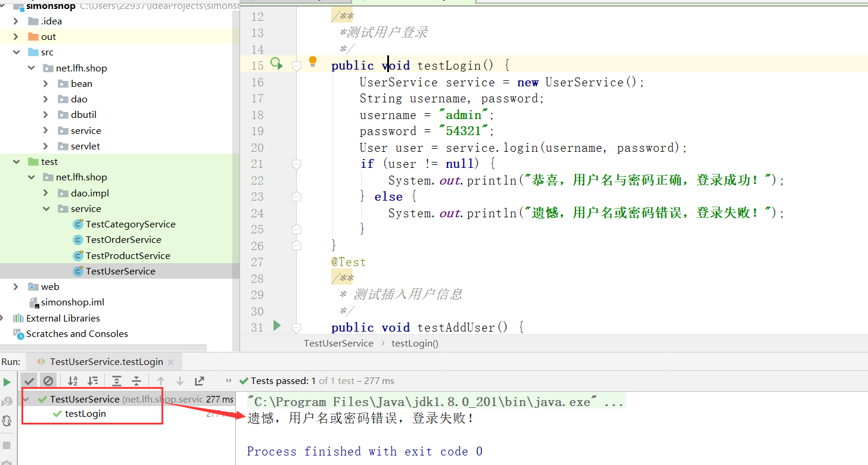Viewport: 868px width, 465px height.
Task: Collapse all test results
Action: coord(136,380)
